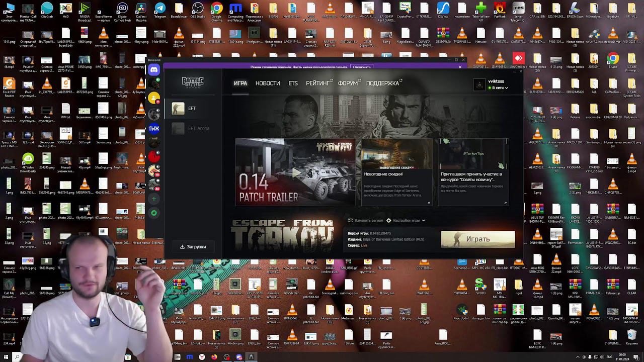
Task: Open the ТЫЖ Discord server
Action: [x=154, y=128]
